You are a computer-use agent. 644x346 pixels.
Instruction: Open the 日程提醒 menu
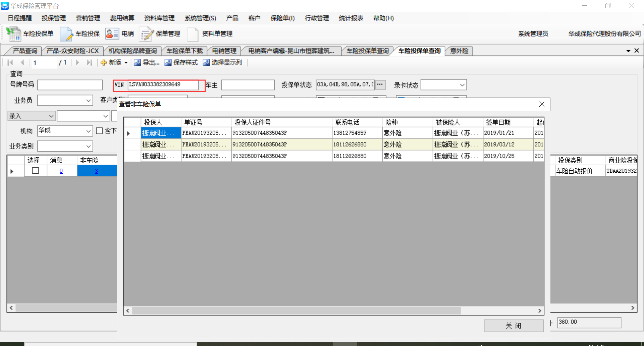tap(20, 18)
